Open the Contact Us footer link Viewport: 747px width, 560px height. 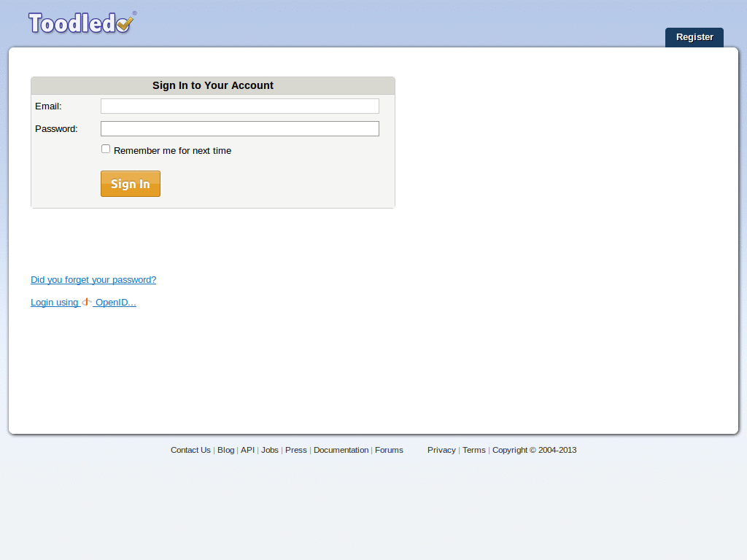(x=190, y=450)
